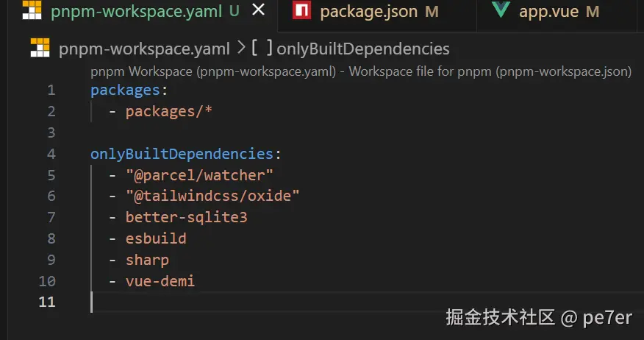The width and height of the screenshot is (644, 340).
Task: Click the pnpm icon on the first tab
Action: click(32, 10)
